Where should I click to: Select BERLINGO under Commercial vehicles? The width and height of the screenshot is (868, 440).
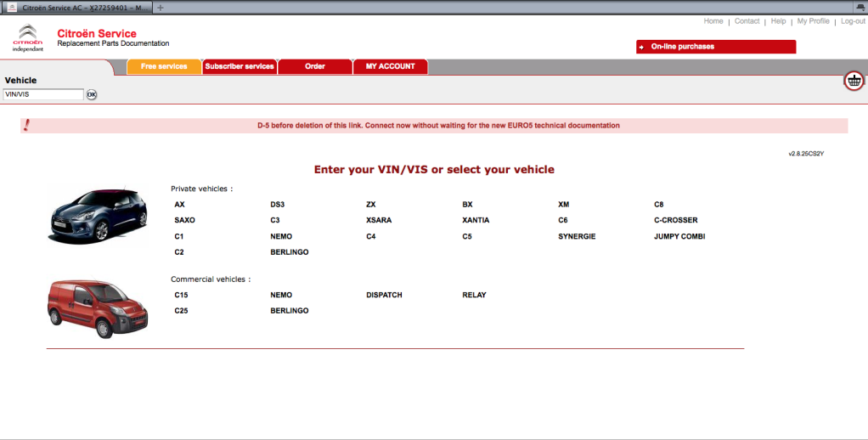click(x=290, y=311)
